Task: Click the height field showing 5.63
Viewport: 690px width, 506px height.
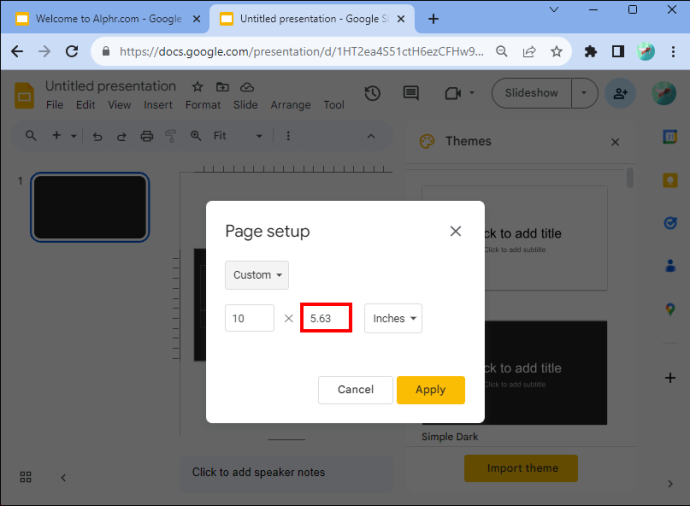Action: click(326, 318)
